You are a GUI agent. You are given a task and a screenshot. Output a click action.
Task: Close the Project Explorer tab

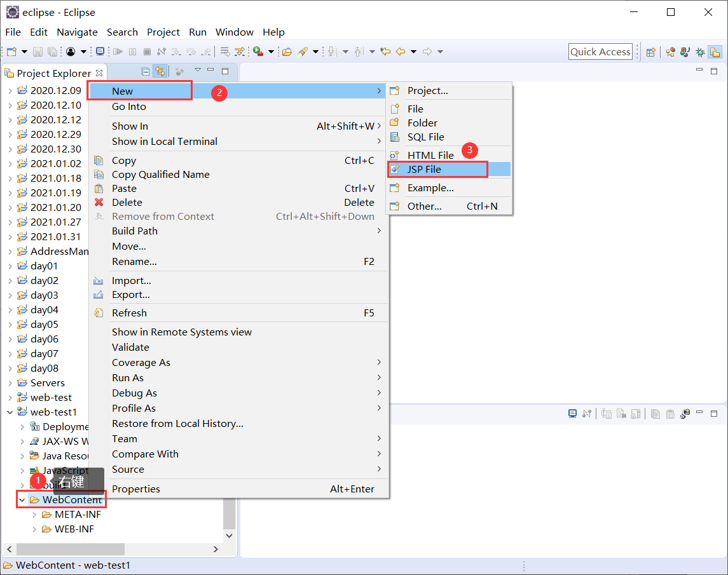pos(99,73)
